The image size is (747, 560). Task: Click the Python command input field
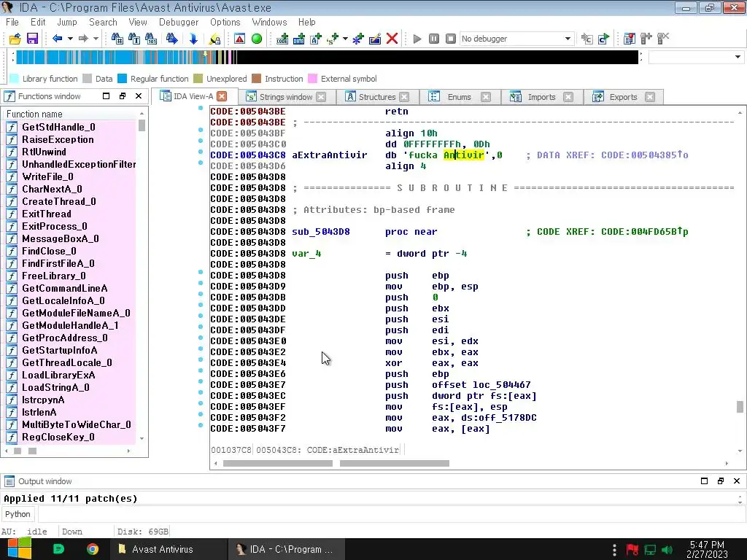[391, 514]
